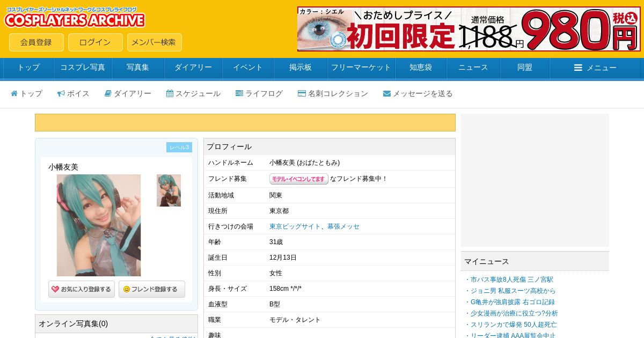644x338 pixels.
Task: Click the 関東 activity region value
Action: (276, 195)
